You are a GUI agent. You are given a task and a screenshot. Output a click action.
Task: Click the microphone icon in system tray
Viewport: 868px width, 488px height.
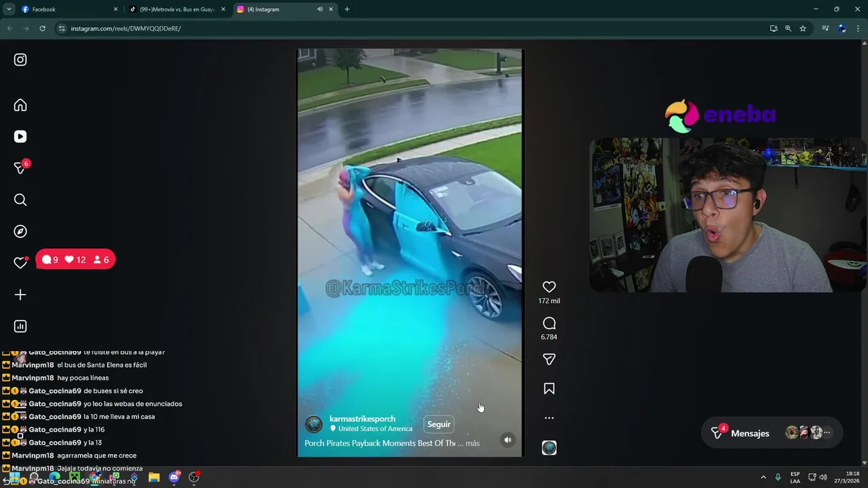[778, 477]
